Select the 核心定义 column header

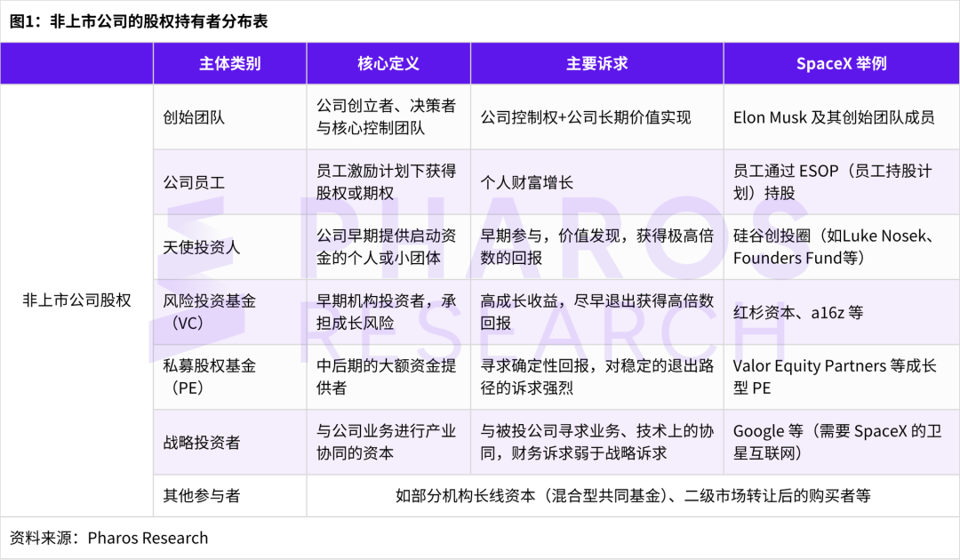click(x=388, y=63)
